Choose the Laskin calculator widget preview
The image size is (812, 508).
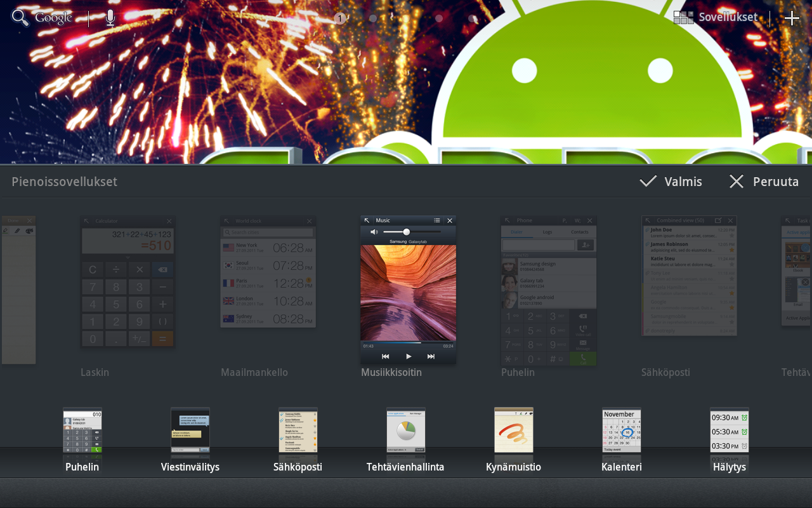click(x=128, y=282)
